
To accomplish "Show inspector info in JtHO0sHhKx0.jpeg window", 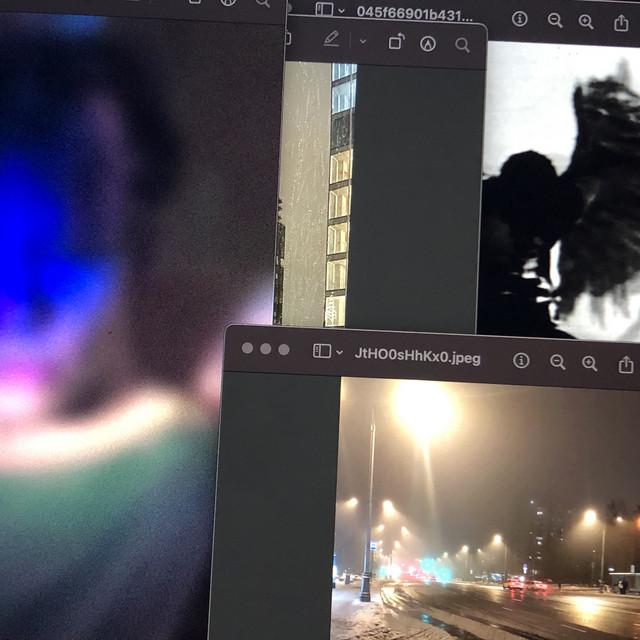I will coord(521,361).
